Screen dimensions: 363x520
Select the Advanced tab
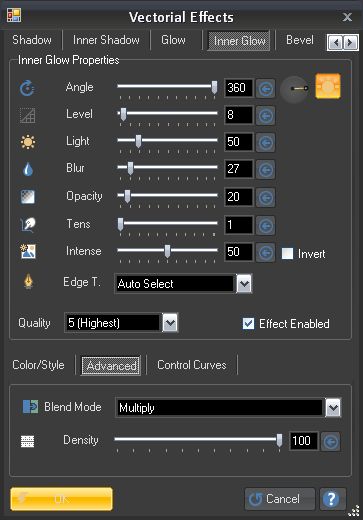pyautogui.click(x=111, y=366)
